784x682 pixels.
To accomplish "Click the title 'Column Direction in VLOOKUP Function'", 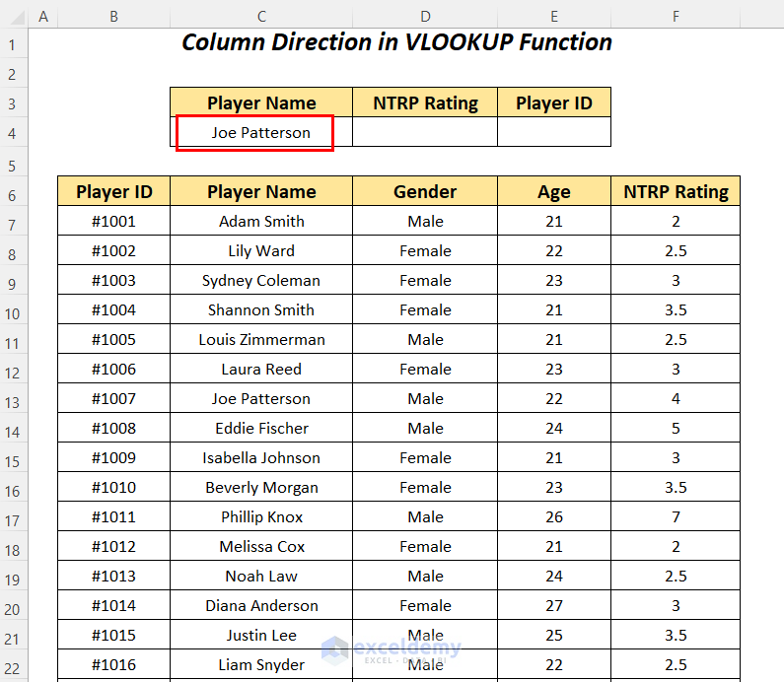I will pos(396,42).
